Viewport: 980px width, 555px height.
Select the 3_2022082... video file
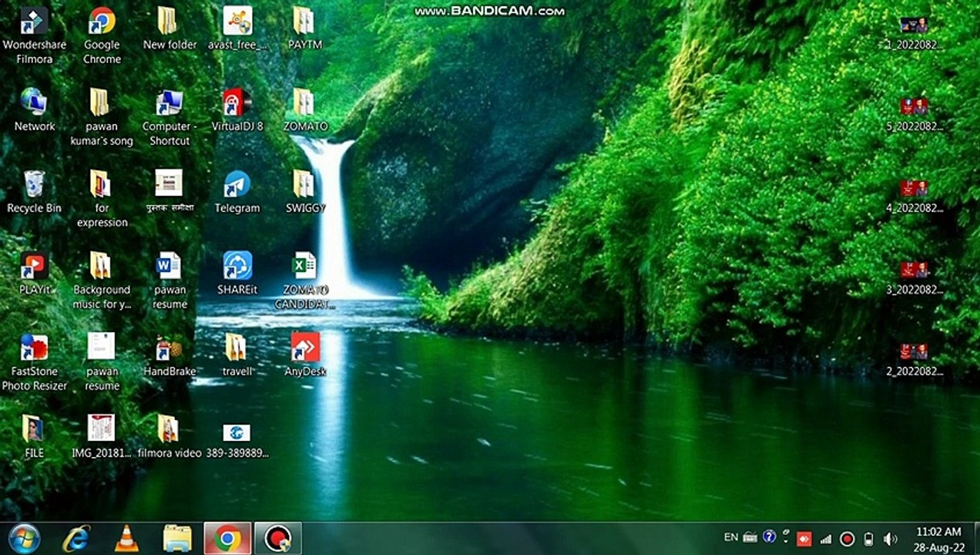click(915, 277)
